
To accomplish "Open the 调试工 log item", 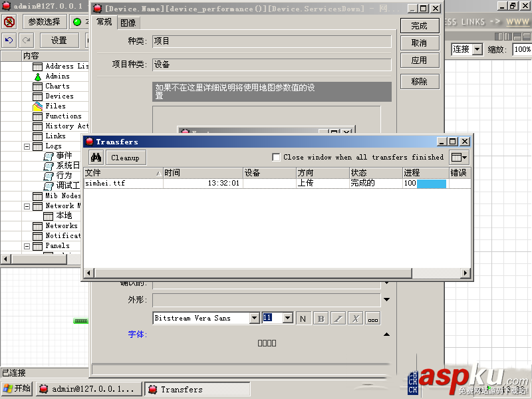I will [62, 186].
